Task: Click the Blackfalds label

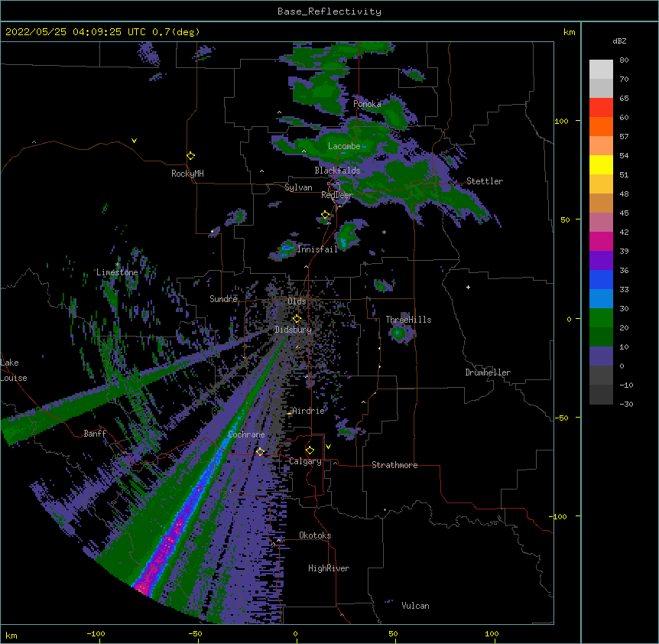Action: click(337, 171)
